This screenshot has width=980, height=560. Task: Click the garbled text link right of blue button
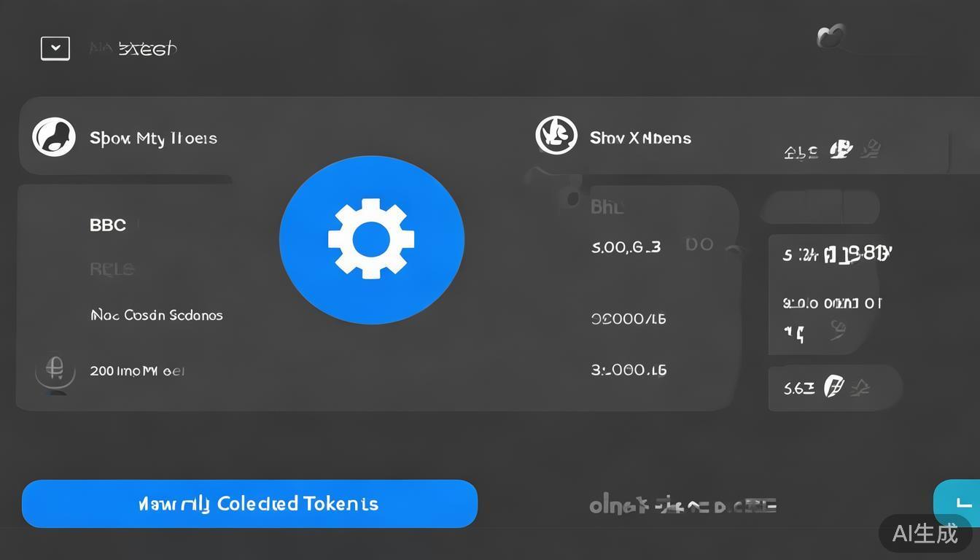[x=682, y=505]
